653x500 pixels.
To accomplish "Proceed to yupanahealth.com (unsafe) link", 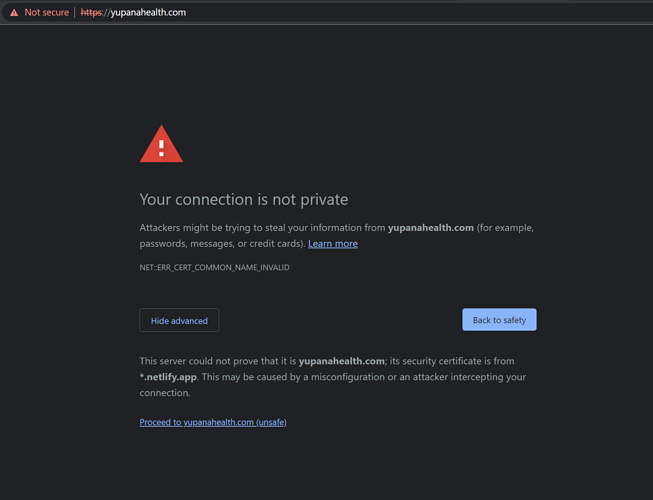I will click(213, 422).
